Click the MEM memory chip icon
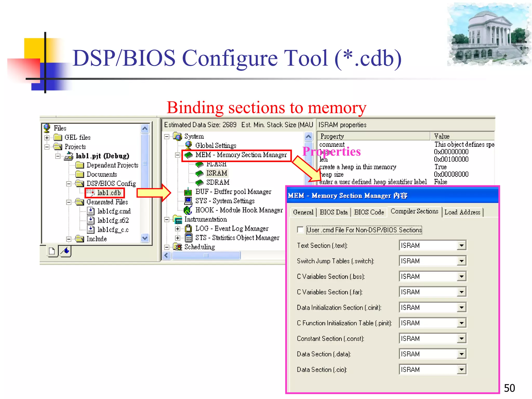Image resolution: width=532 pixels, height=399 pixels. pyautogui.click(x=189, y=155)
